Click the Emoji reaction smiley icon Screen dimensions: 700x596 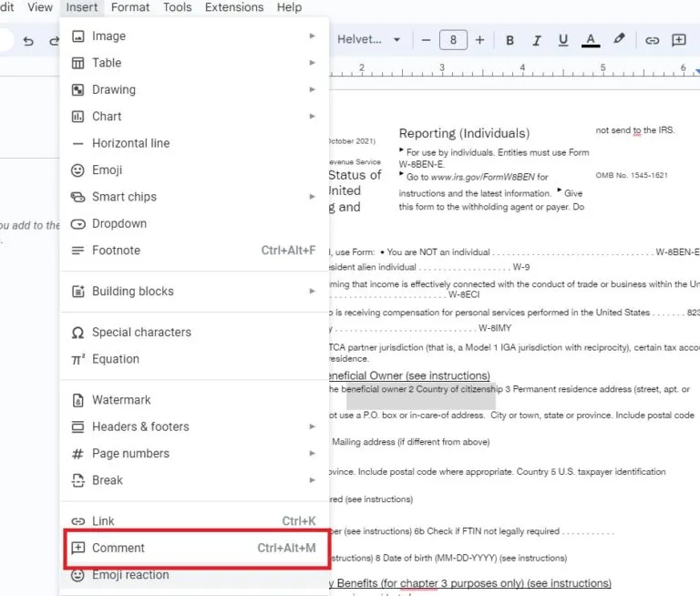77,575
